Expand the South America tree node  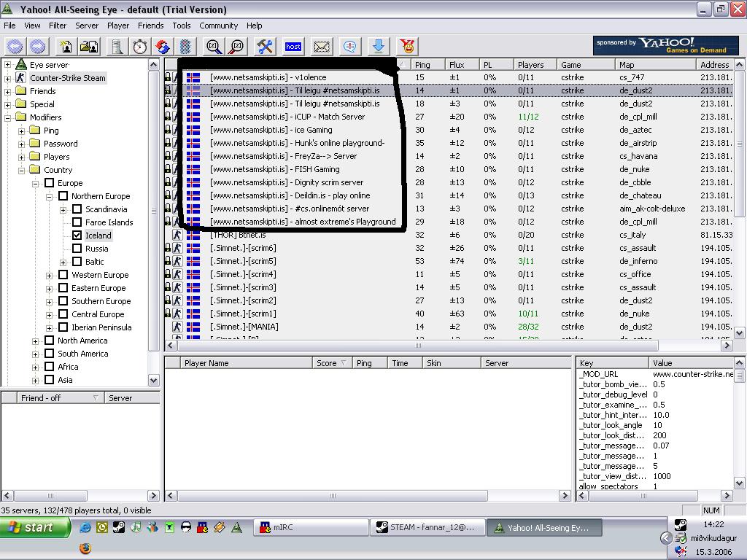35,354
